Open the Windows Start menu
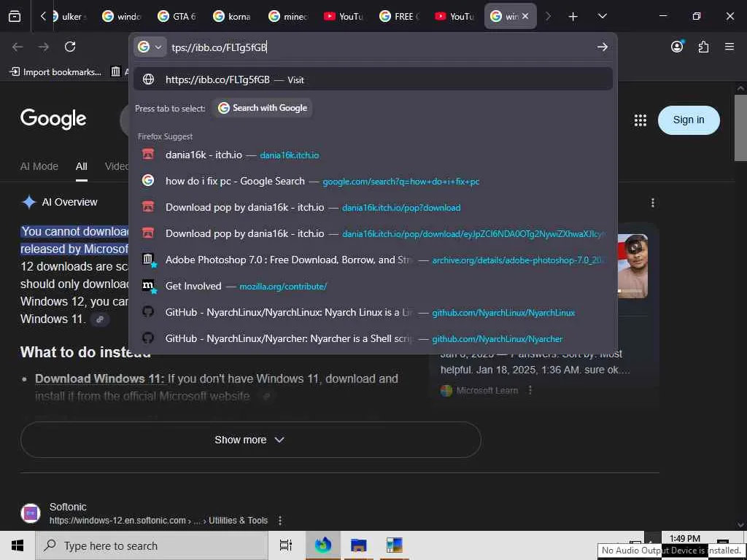This screenshot has width=747, height=560. tap(18, 545)
